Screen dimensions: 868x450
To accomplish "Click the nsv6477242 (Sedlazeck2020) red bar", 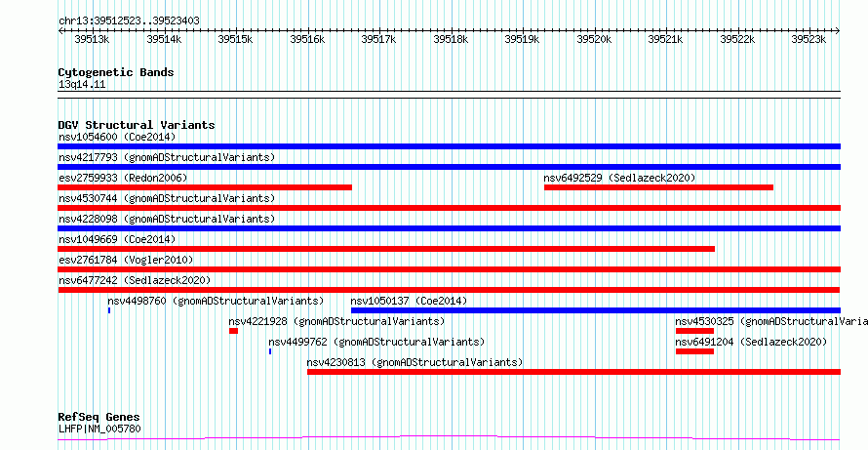I will tap(449, 290).
